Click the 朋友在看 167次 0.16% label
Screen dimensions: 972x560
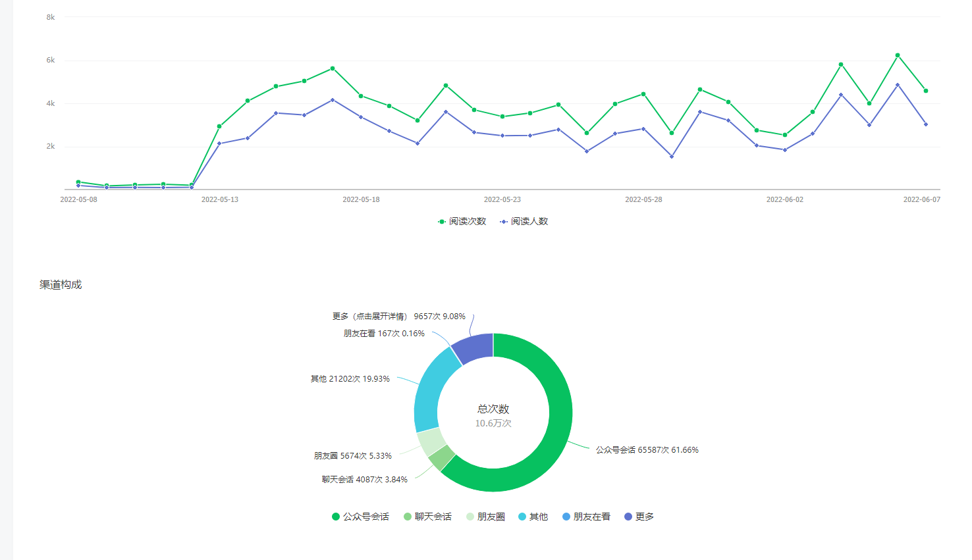[384, 334]
